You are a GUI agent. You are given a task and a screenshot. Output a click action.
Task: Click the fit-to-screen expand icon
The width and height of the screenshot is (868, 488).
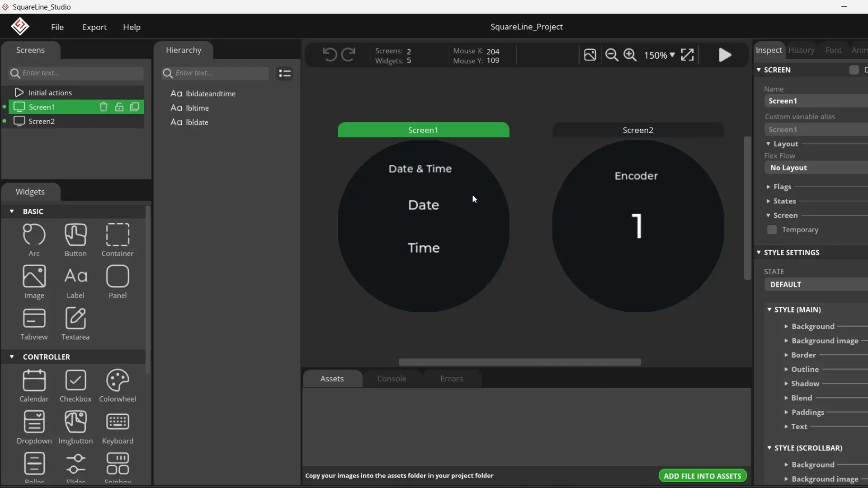pos(687,55)
